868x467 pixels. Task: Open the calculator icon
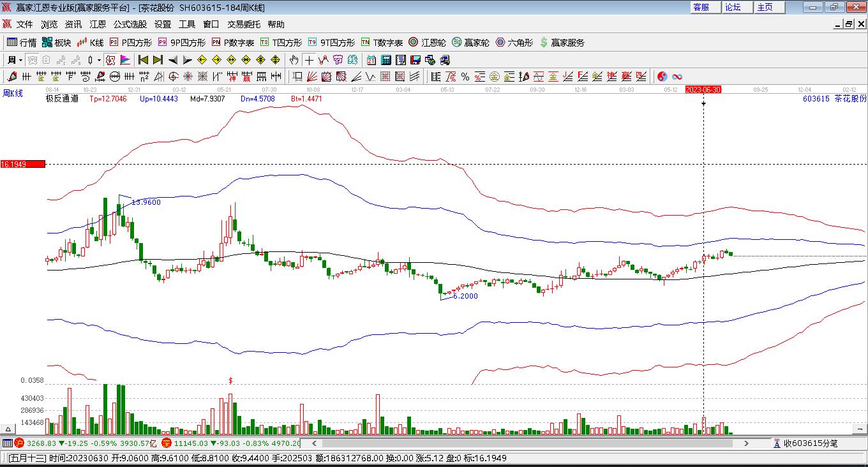386,60
